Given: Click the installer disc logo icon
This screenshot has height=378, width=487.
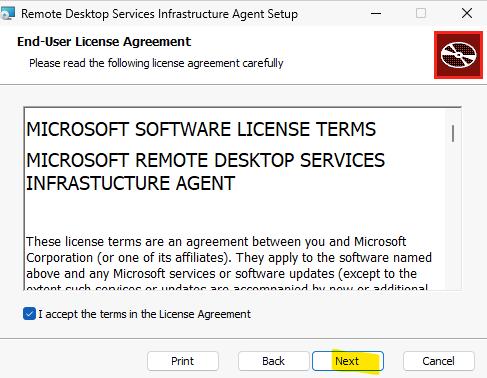Looking at the screenshot, I should pos(458,55).
